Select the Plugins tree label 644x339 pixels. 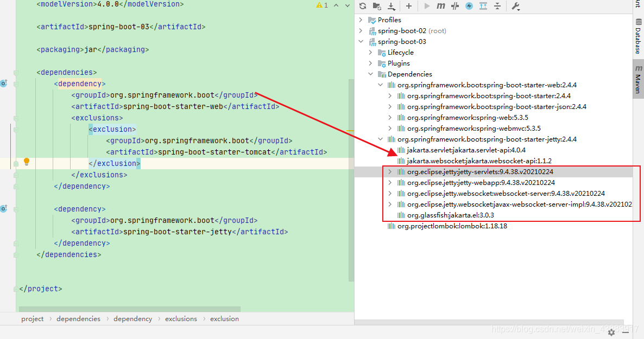point(399,63)
